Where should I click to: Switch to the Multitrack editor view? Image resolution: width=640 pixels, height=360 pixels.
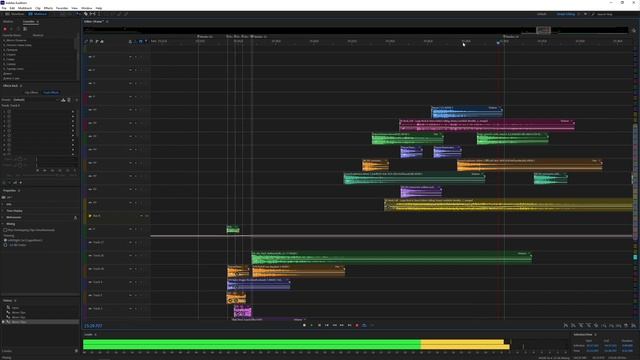click(x=38, y=14)
